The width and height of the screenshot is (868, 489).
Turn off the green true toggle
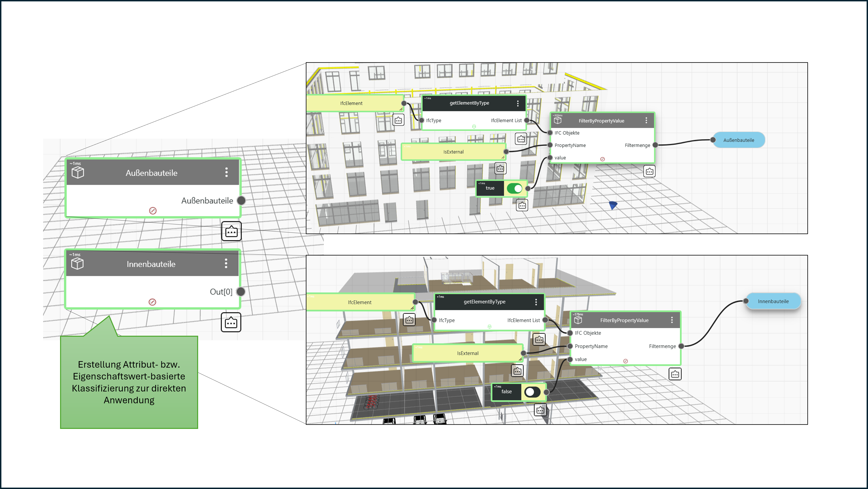[x=514, y=188]
